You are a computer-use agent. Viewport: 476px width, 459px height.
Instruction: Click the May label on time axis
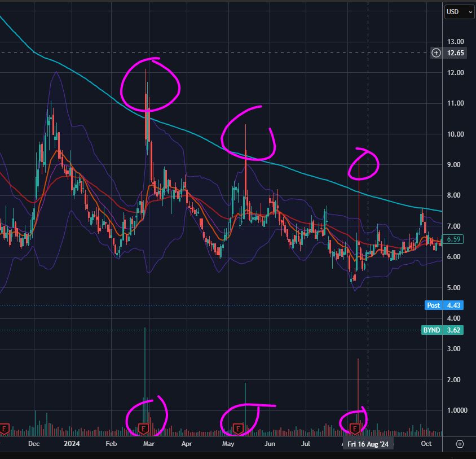(228, 444)
